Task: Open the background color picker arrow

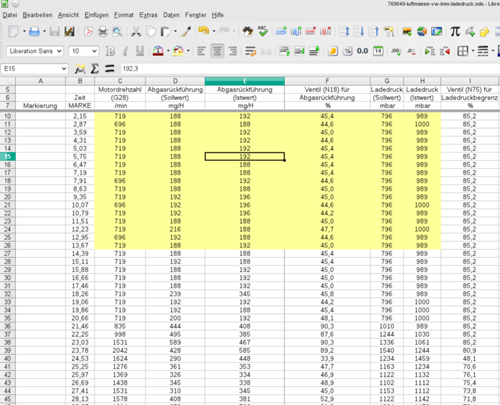Action: pyautogui.click(x=188, y=51)
